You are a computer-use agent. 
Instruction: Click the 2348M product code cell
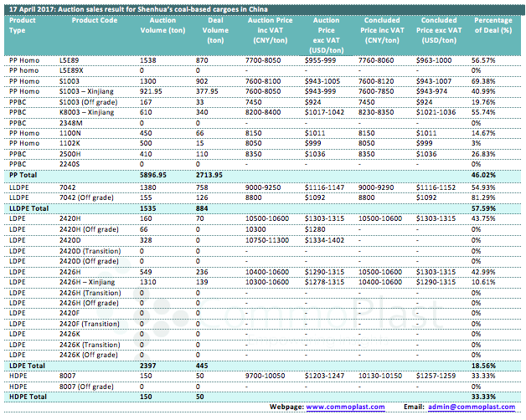(73, 122)
